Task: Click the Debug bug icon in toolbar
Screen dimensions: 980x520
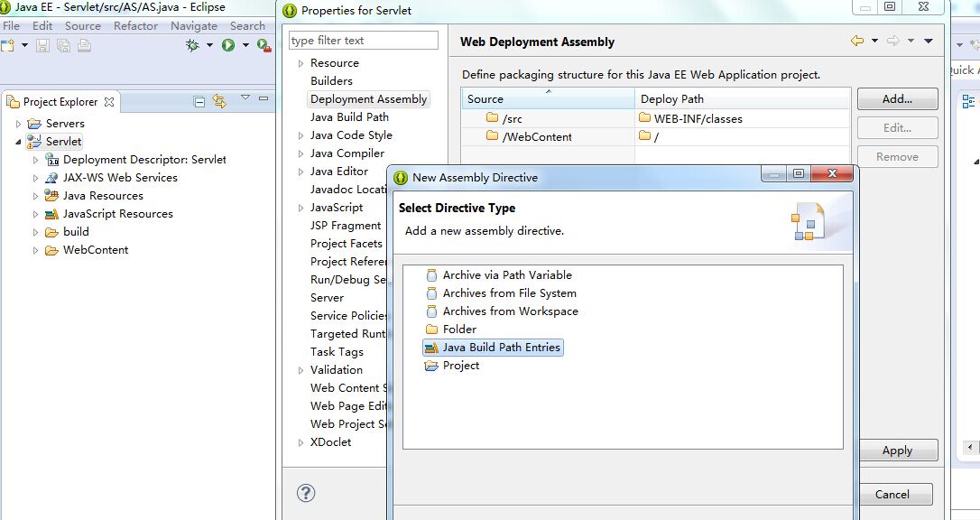Action: click(192, 45)
